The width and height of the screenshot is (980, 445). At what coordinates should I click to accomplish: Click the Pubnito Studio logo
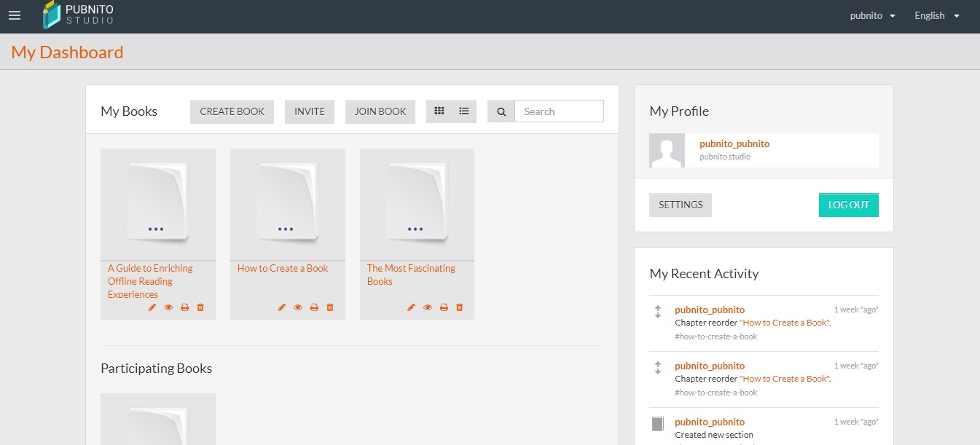[78, 15]
